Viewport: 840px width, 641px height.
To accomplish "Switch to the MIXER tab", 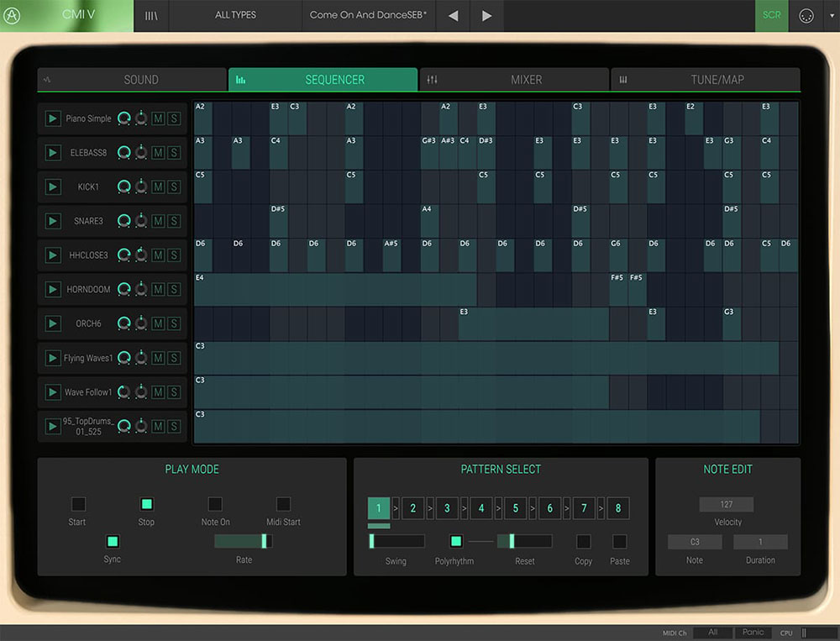I will 515,79.
